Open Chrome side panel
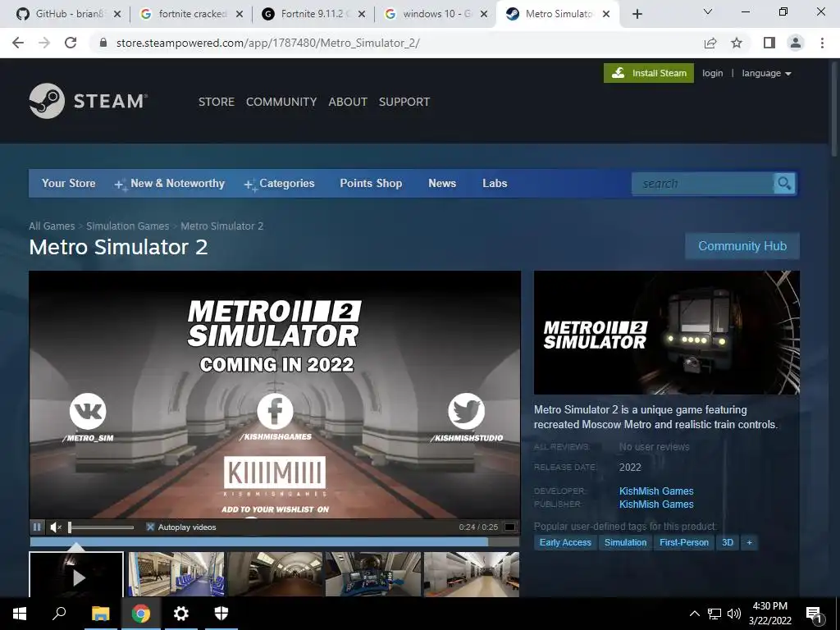840x630 pixels. (769, 43)
